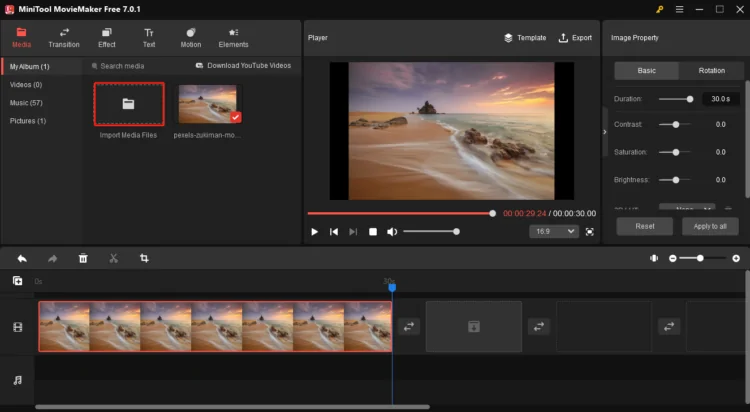
Task: Stop the video playback
Action: [x=373, y=232]
